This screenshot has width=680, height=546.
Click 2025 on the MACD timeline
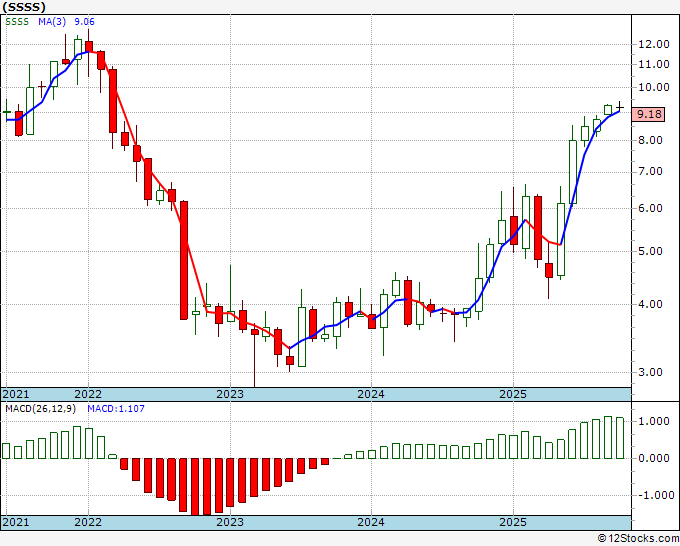[x=513, y=522]
